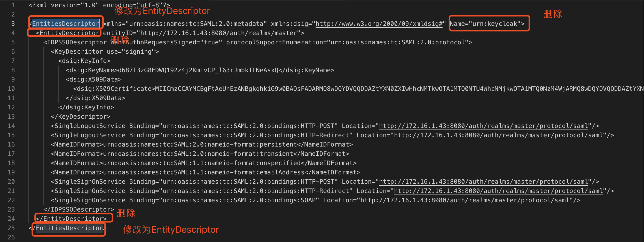The height and width of the screenshot is (242, 644).
Task: Click the Name="urn:keycloak" attribute text
Action: pos(487,24)
